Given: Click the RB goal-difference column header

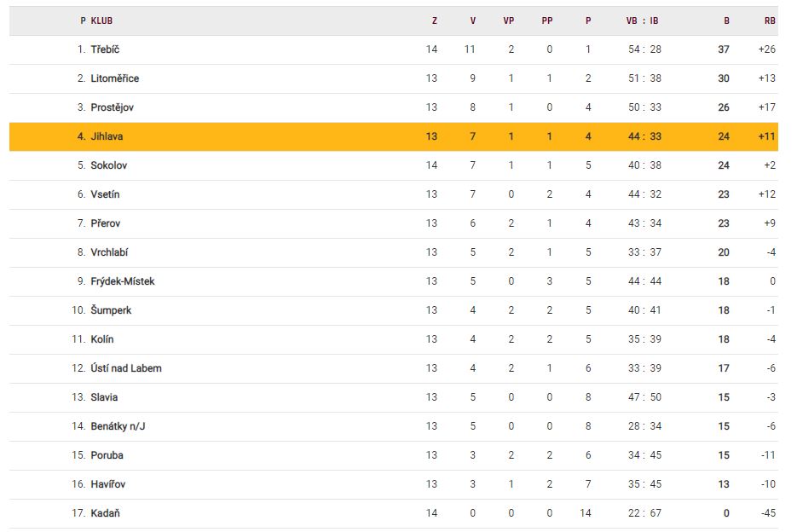Looking at the screenshot, I should point(770,21).
